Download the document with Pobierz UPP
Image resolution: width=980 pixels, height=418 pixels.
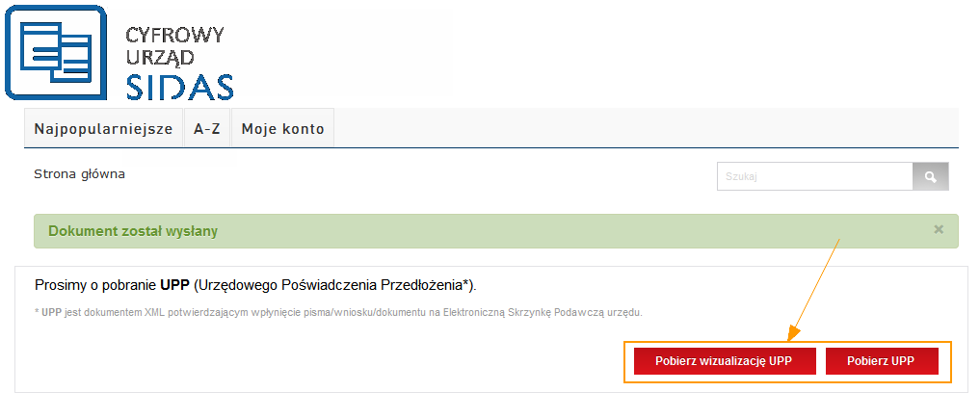(x=881, y=361)
